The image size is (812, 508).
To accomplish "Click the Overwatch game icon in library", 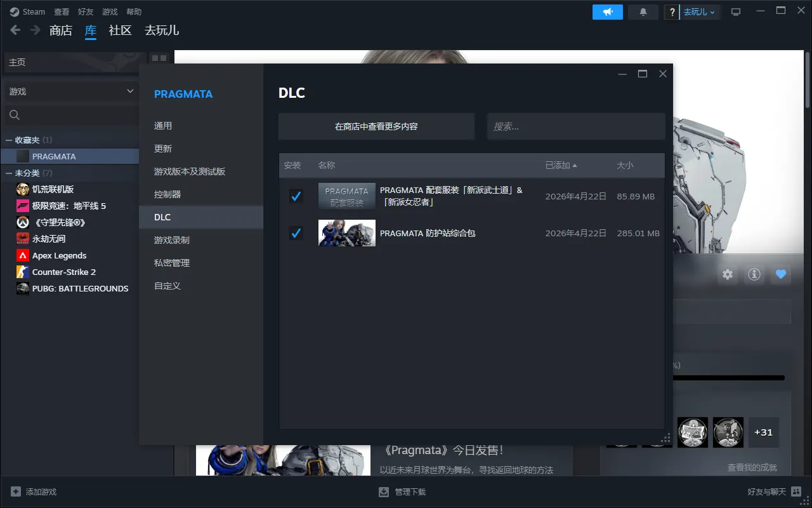I will [x=23, y=222].
